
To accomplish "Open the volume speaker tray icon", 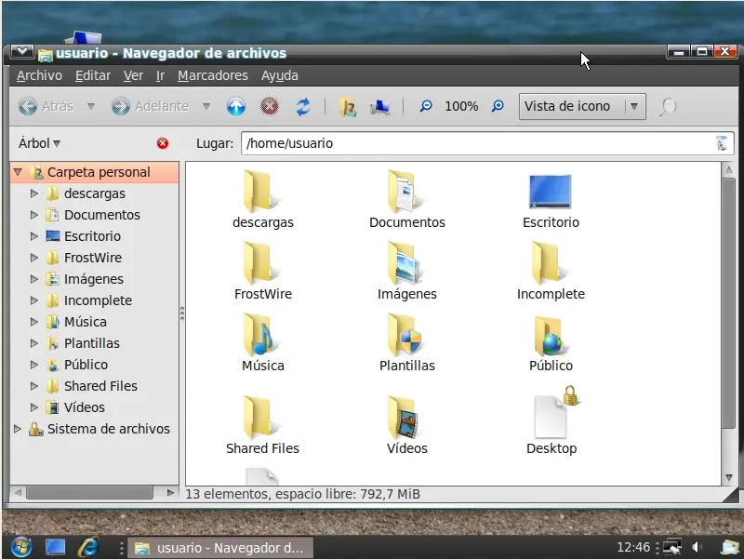I will click(697, 547).
